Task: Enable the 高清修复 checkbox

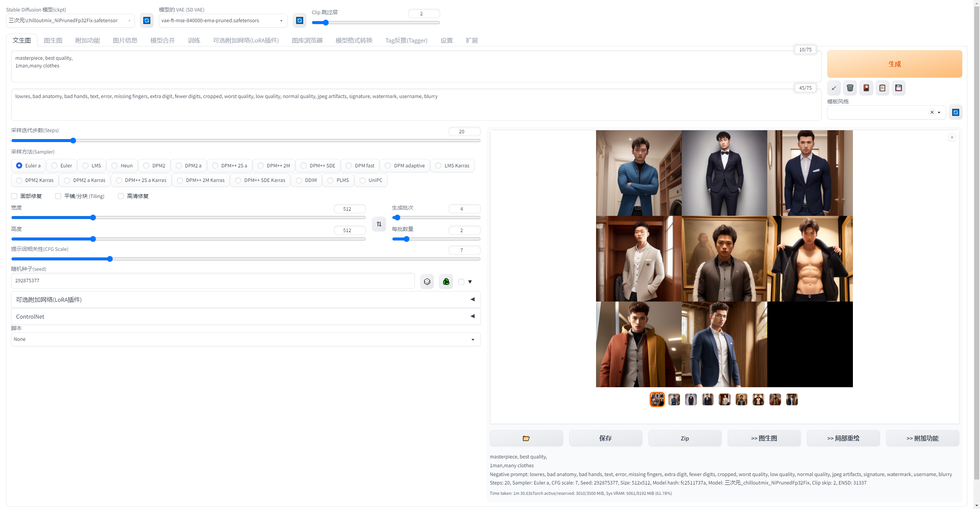Action: pos(121,196)
